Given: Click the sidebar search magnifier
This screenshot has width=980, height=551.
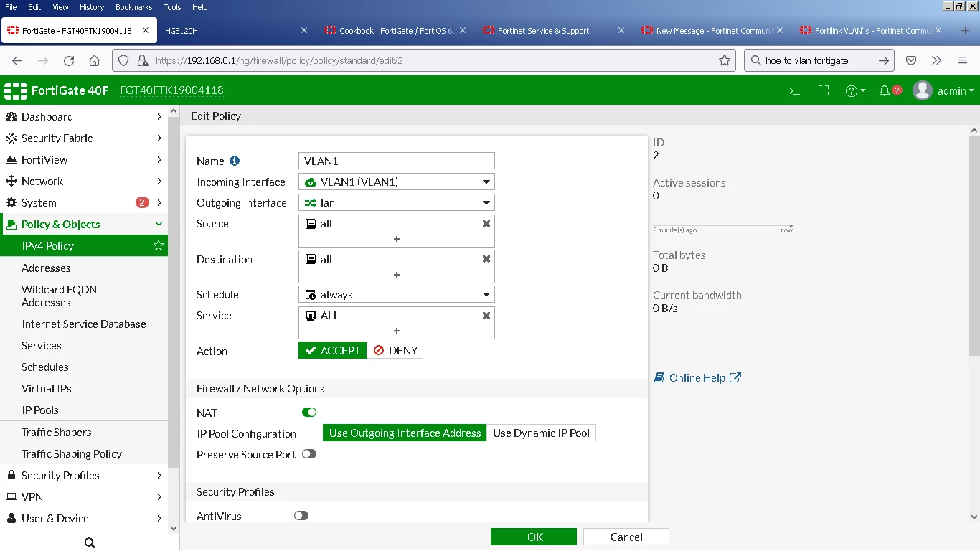Looking at the screenshot, I should [90, 543].
